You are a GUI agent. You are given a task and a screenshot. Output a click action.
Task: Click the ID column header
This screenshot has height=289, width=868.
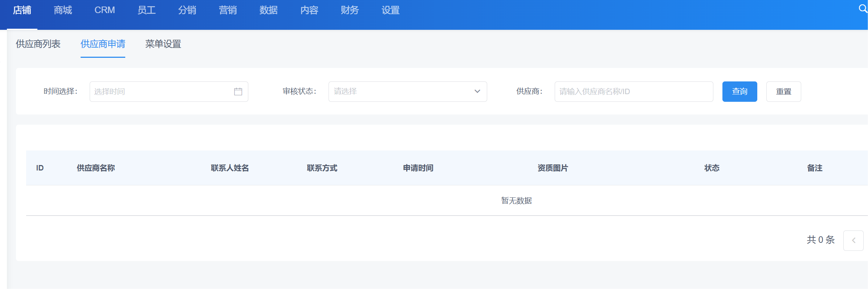coord(40,168)
